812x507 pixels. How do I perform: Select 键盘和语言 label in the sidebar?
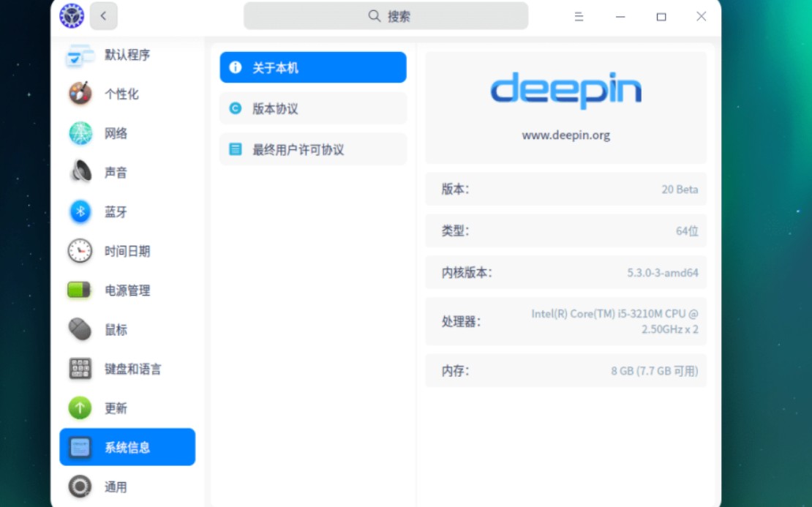[x=133, y=369]
